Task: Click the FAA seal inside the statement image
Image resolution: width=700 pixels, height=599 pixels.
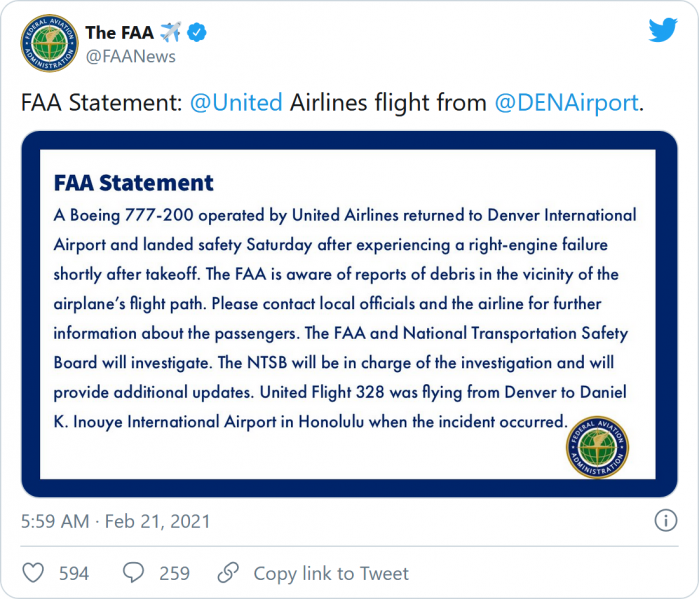Action: click(597, 446)
